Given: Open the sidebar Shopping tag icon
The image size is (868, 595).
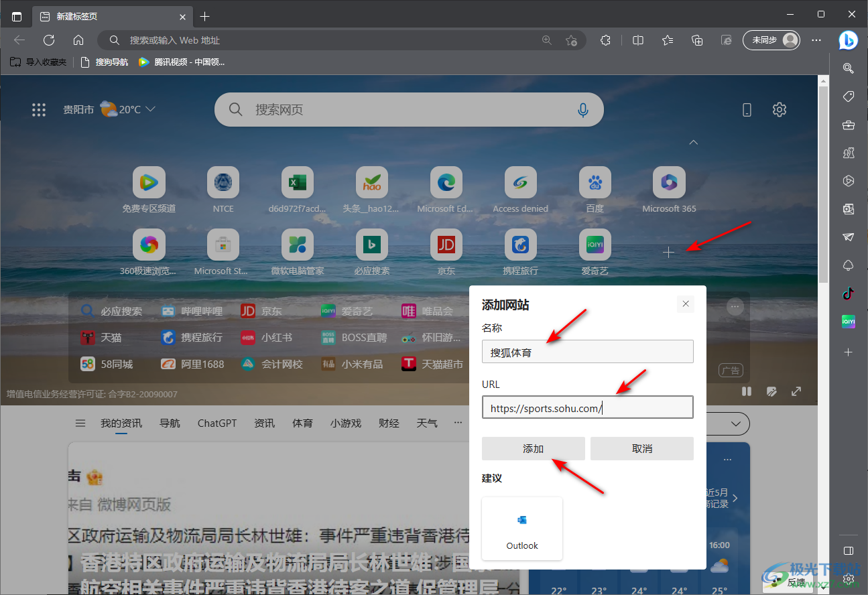Looking at the screenshot, I should click(x=849, y=96).
